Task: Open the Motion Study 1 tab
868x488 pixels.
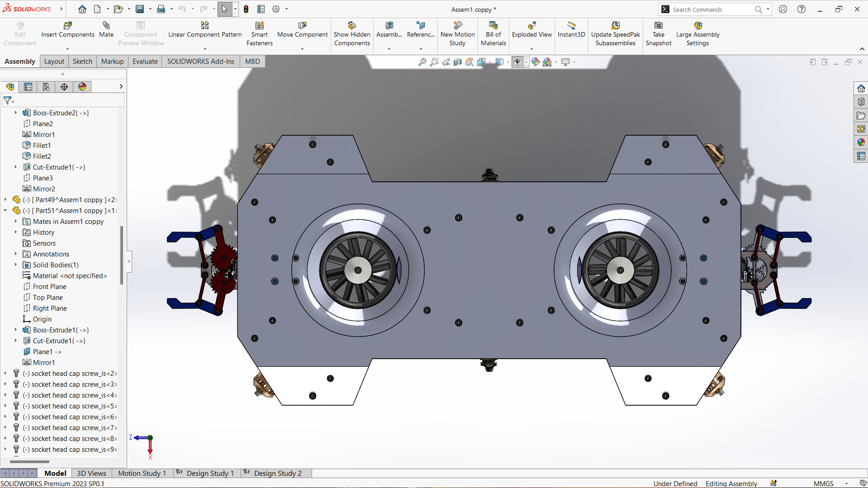Action: [142, 473]
